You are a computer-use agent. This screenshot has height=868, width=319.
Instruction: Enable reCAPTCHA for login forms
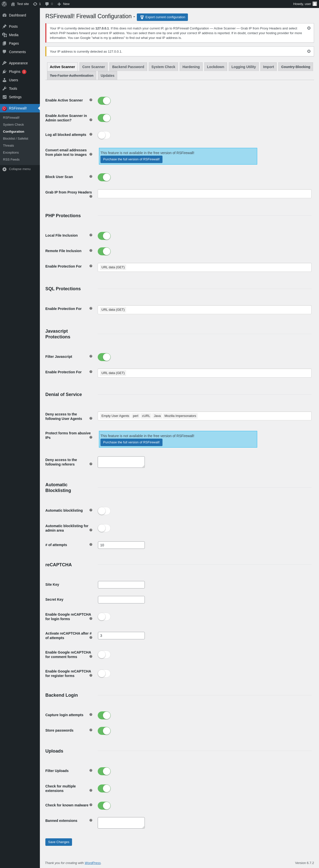point(104,617)
